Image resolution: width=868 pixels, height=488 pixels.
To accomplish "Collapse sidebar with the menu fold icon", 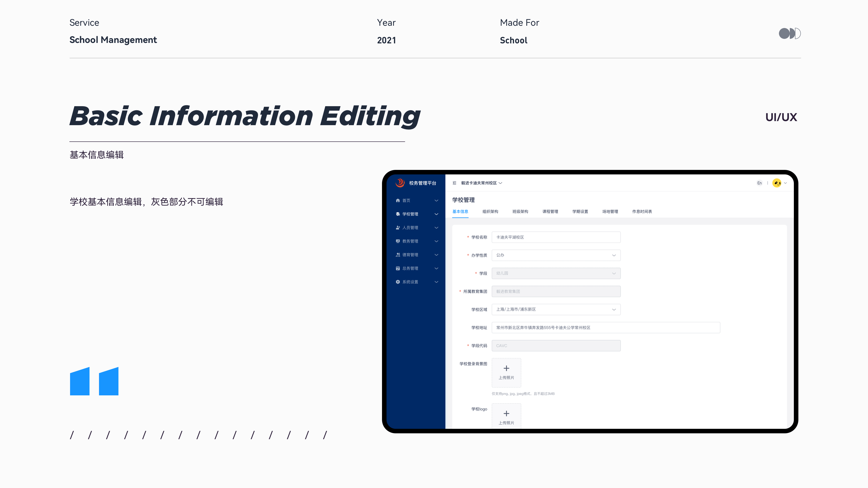I will tap(454, 183).
